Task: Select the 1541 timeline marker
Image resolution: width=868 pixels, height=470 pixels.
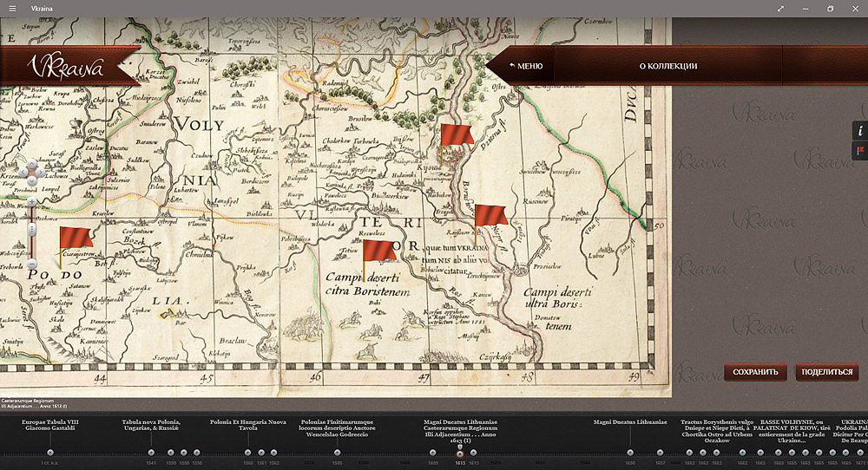Action: tap(151, 453)
